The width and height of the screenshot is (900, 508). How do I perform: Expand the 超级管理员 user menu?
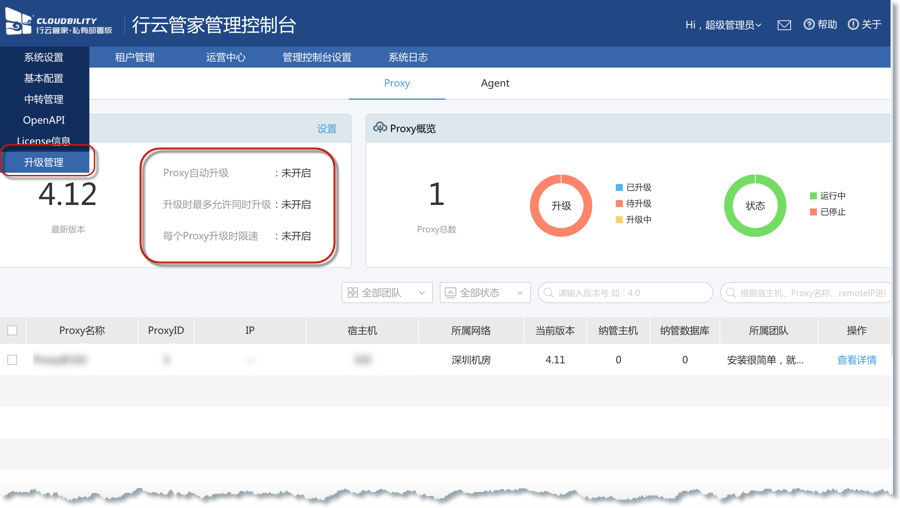click(723, 25)
